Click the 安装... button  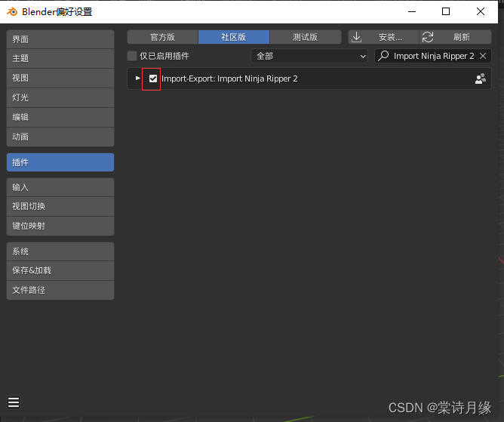[x=384, y=37]
